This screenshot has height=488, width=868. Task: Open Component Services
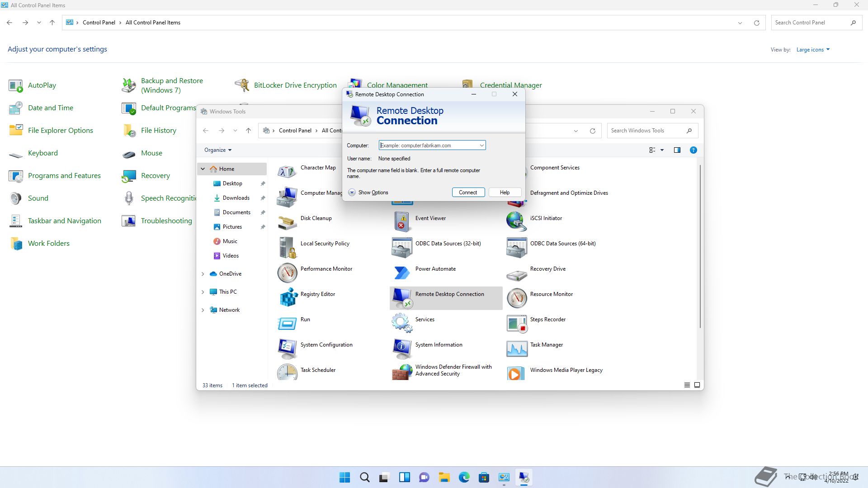[555, 168]
